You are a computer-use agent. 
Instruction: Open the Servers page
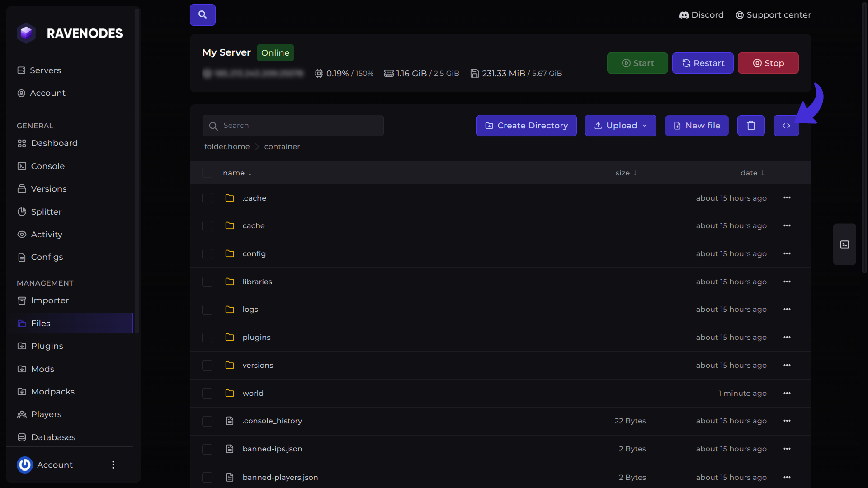tap(39, 70)
